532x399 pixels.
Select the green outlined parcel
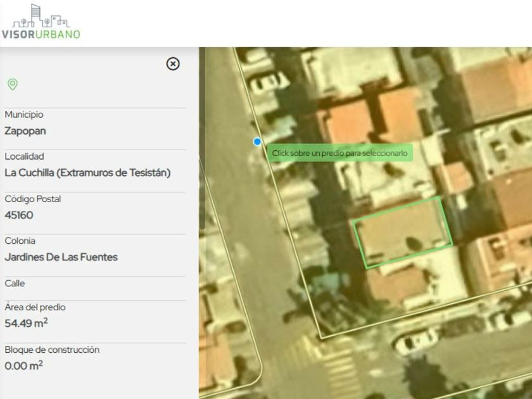(x=403, y=232)
